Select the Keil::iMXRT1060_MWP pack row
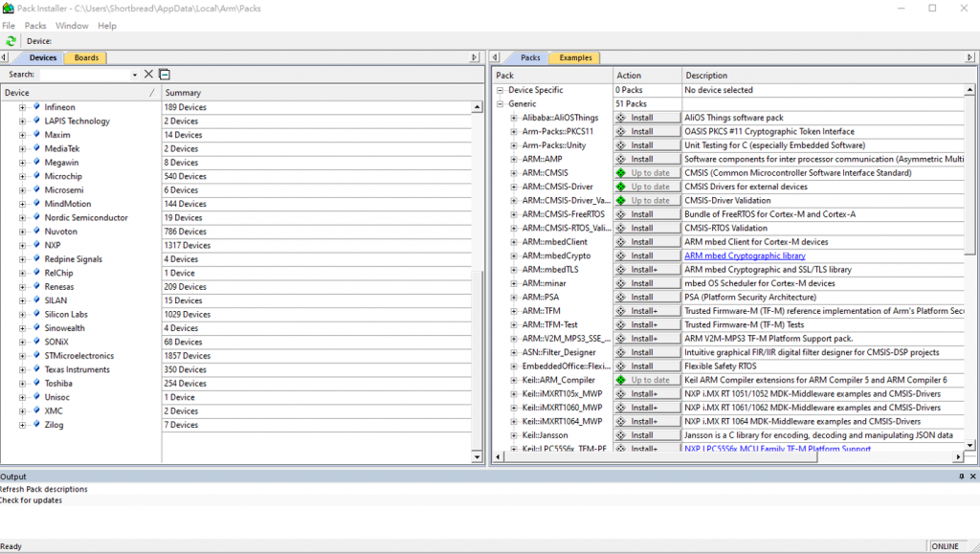980x554 pixels. [562, 408]
